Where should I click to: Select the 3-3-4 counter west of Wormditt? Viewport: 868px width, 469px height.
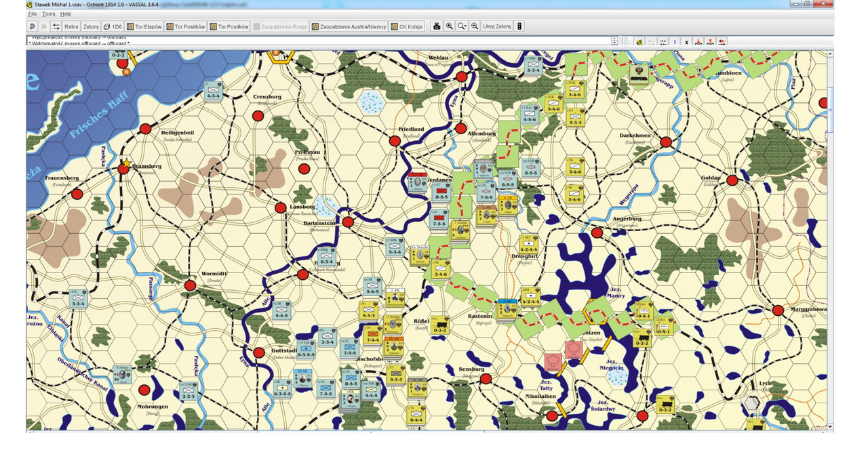coord(78,298)
